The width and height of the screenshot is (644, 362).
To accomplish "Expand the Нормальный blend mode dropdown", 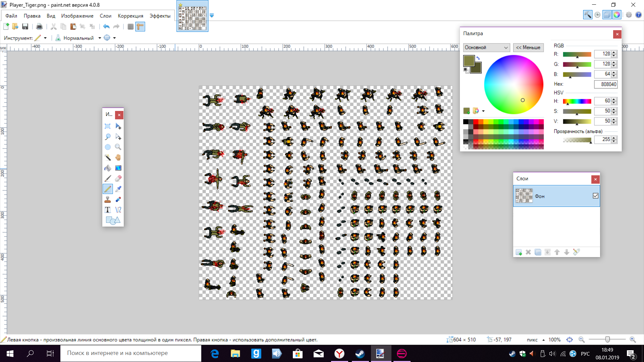I will click(x=100, y=38).
